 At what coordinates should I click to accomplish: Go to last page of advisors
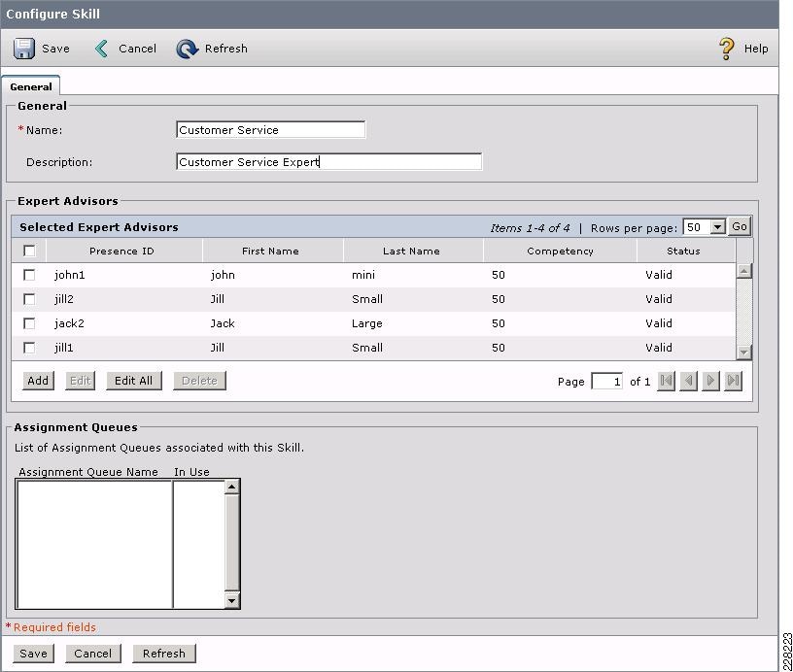733,381
